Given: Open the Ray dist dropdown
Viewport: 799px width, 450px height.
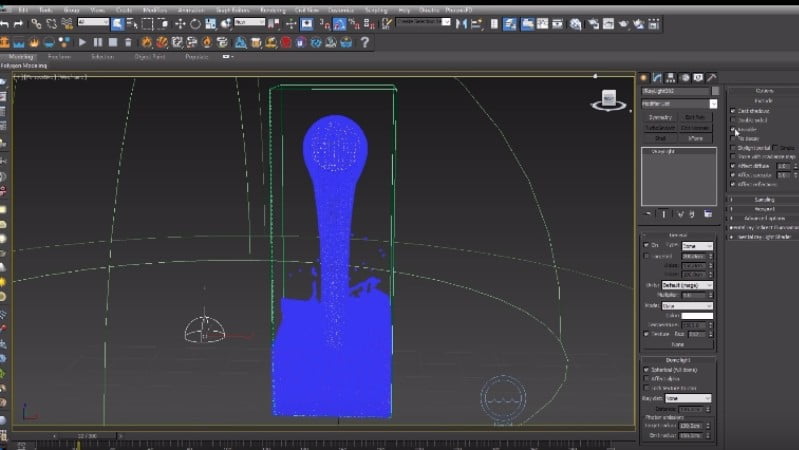Looking at the screenshot, I should (688, 398).
